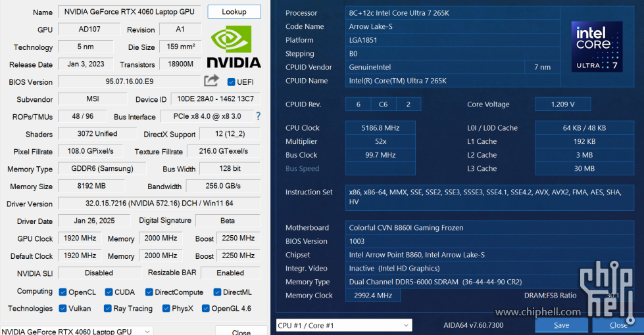This screenshot has width=644, height=335.
Task: Click the process node value 7 nm
Action: 542,67
